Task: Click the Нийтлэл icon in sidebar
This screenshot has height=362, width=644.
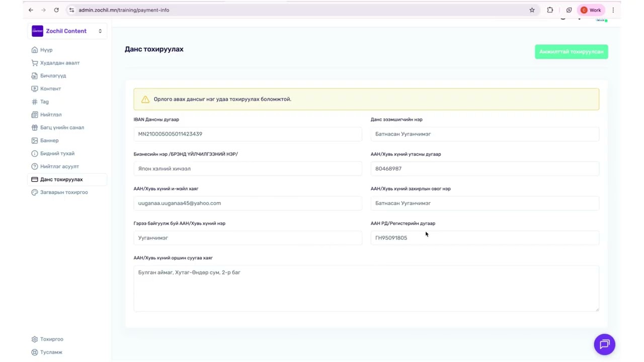Action: pyautogui.click(x=35, y=115)
